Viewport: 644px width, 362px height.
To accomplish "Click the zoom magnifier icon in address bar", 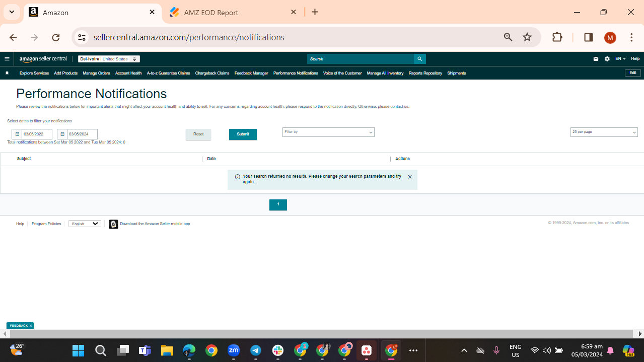I will [508, 37].
